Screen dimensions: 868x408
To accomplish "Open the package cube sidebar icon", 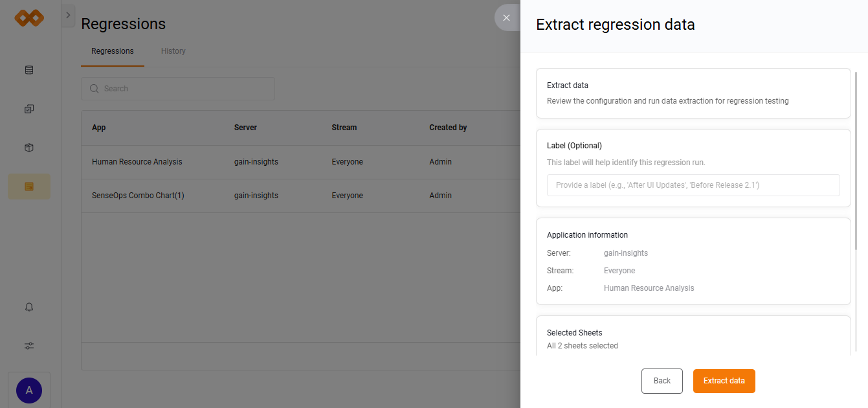I will point(28,147).
